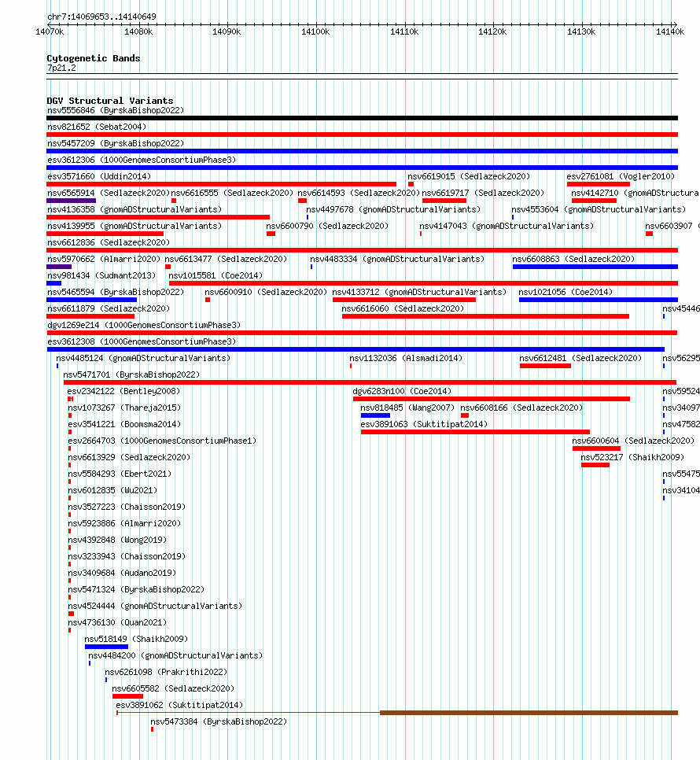700x760 pixels.
Task: Open nsv6608166 (Sedlazeck2020) label
Action: coord(521,408)
